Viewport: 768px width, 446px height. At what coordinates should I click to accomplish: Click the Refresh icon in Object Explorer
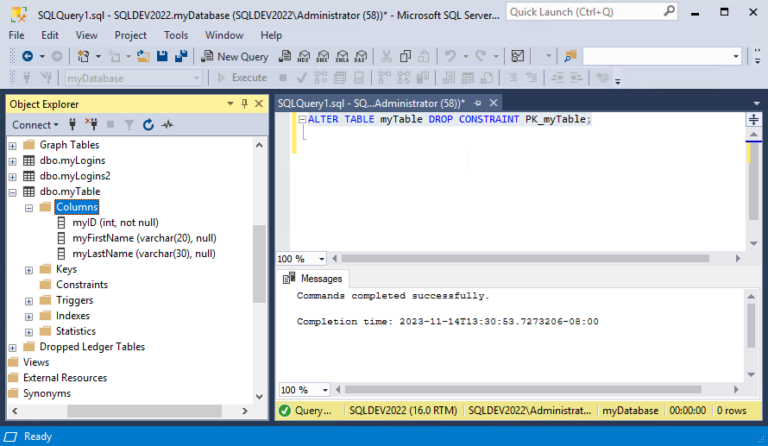[148, 125]
